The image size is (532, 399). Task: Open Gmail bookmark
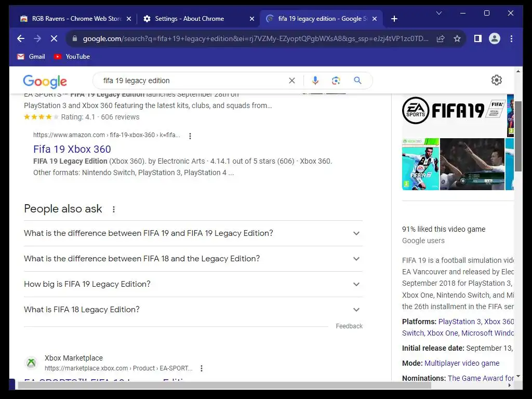click(x=31, y=57)
